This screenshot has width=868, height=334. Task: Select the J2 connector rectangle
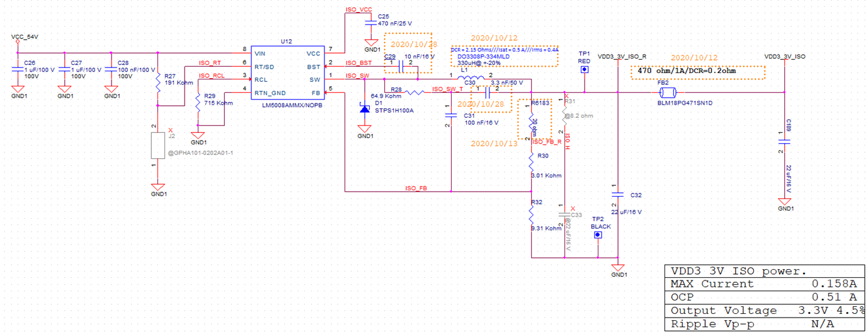(x=158, y=146)
